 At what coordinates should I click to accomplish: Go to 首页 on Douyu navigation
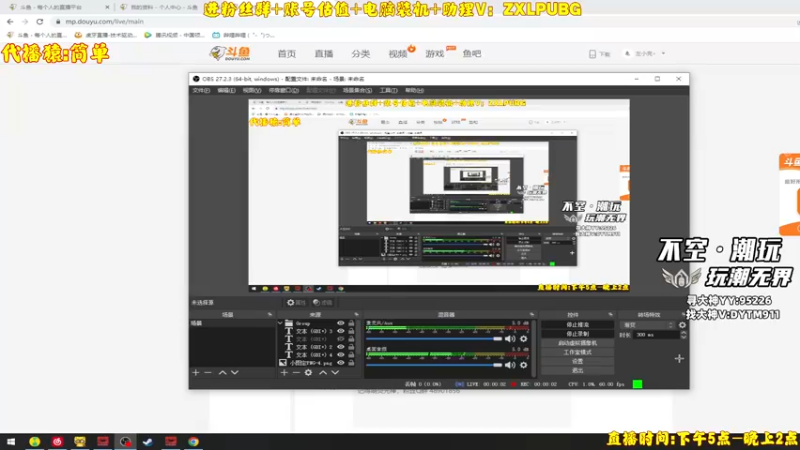click(287, 54)
